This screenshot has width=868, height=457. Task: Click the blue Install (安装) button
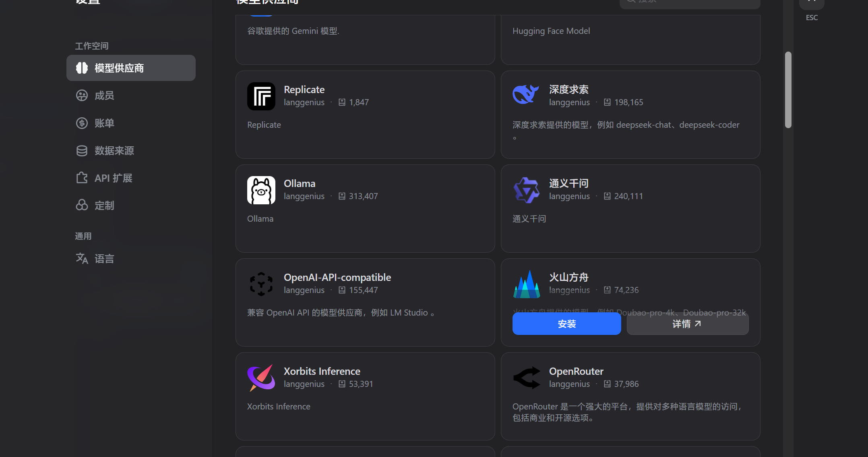(x=566, y=324)
